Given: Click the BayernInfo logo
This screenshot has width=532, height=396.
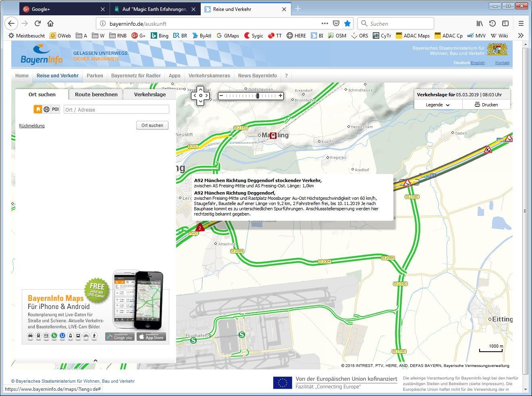Looking at the screenshot, I should (42, 54).
